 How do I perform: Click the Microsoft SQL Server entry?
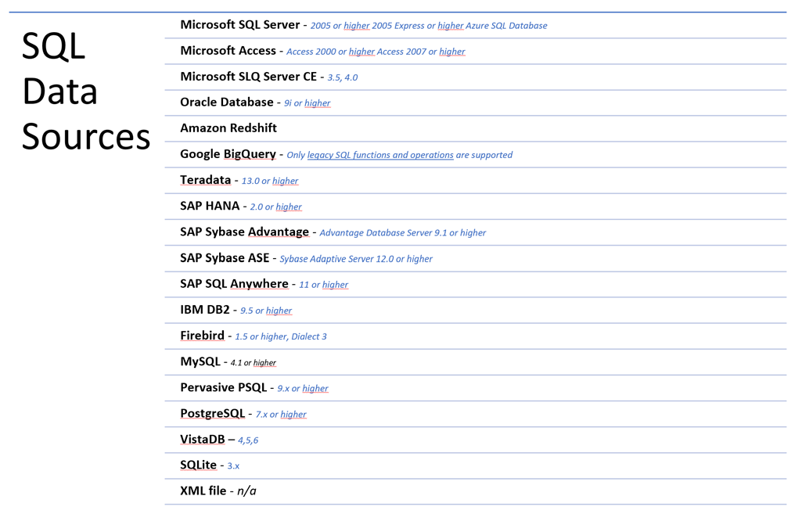click(475, 25)
